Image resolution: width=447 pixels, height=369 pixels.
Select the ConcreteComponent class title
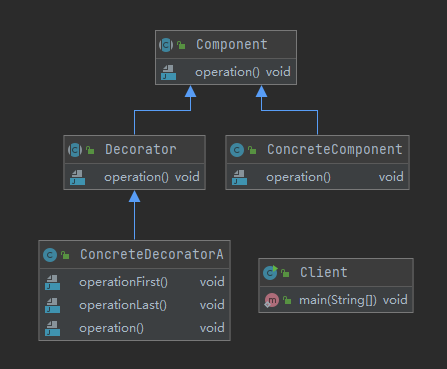click(x=335, y=149)
